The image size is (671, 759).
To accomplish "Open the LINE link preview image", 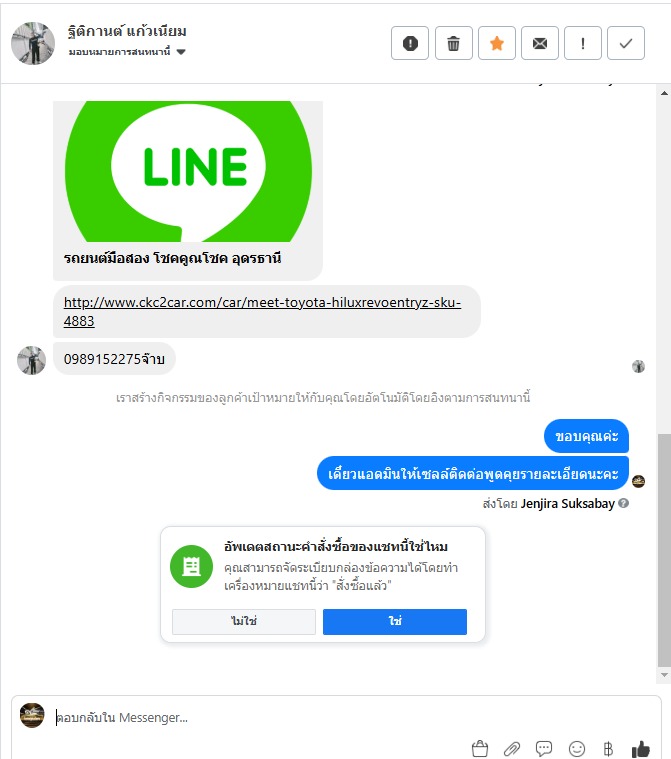I will 188,171.
